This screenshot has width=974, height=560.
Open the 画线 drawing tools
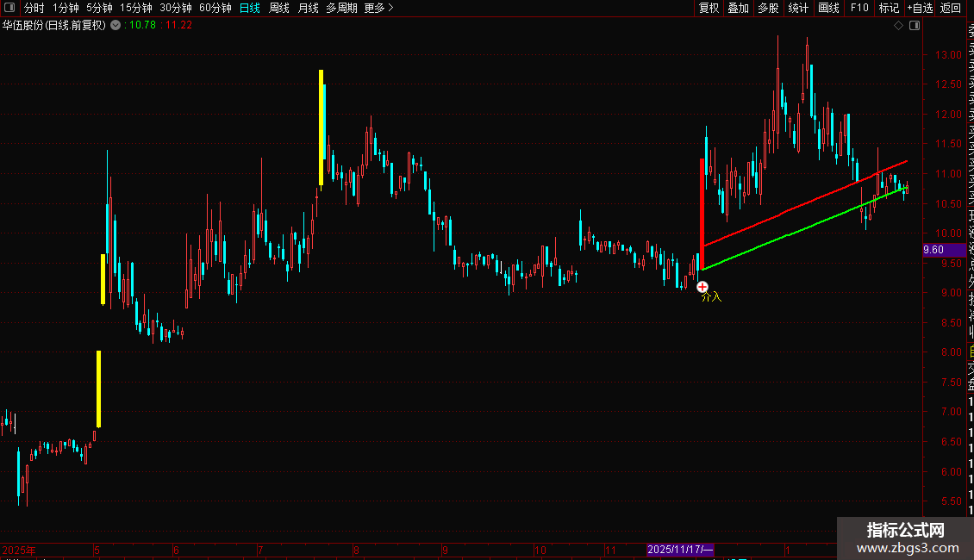(x=828, y=8)
